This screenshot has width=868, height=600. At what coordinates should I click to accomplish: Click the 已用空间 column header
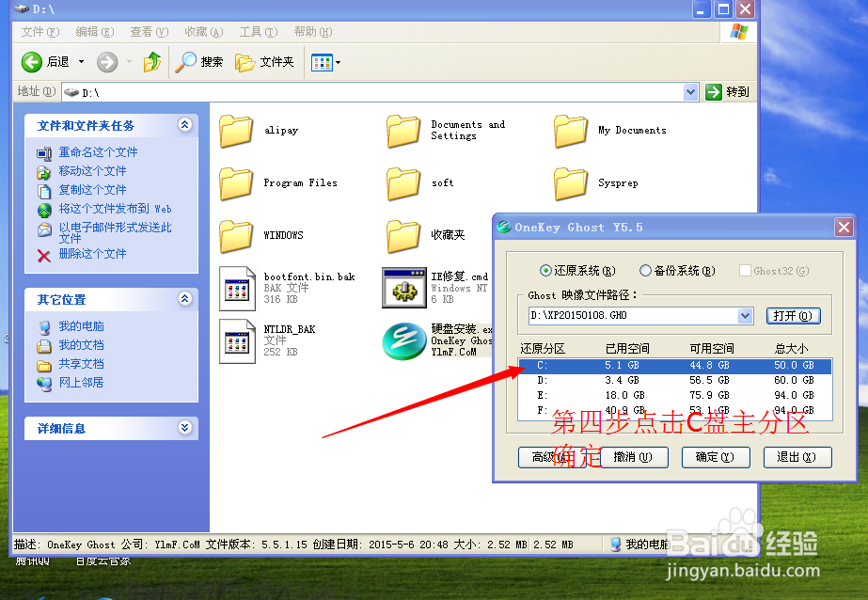[x=627, y=349]
